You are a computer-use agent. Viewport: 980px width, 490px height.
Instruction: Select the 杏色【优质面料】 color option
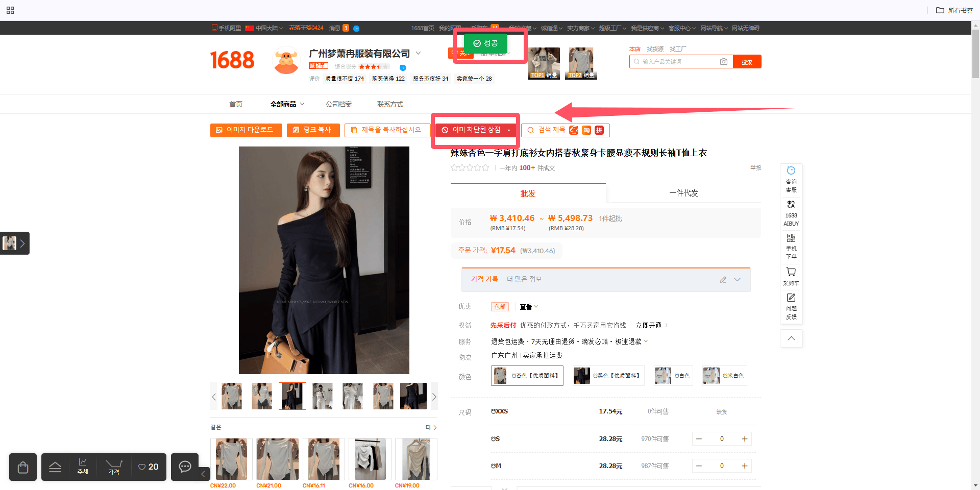(527, 376)
